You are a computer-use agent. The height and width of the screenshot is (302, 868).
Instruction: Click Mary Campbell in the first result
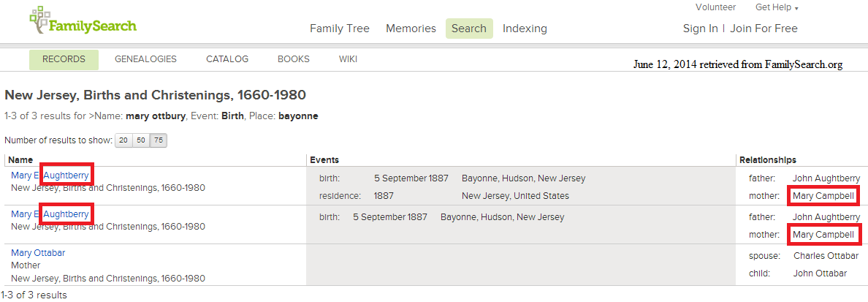click(823, 196)
